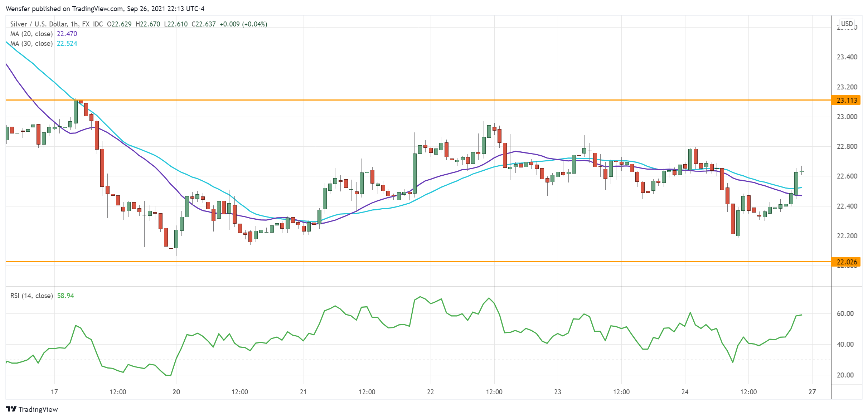Open the RSI (14, close) indicator legend
This screenshot has width=868, height=419.
click(x=31, y=296)
